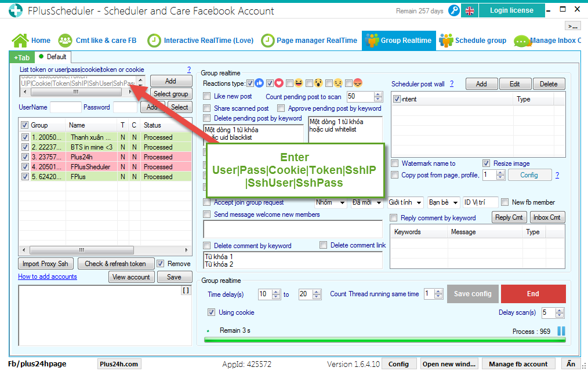Pause processing with the blue pause icon

point(561,331)
